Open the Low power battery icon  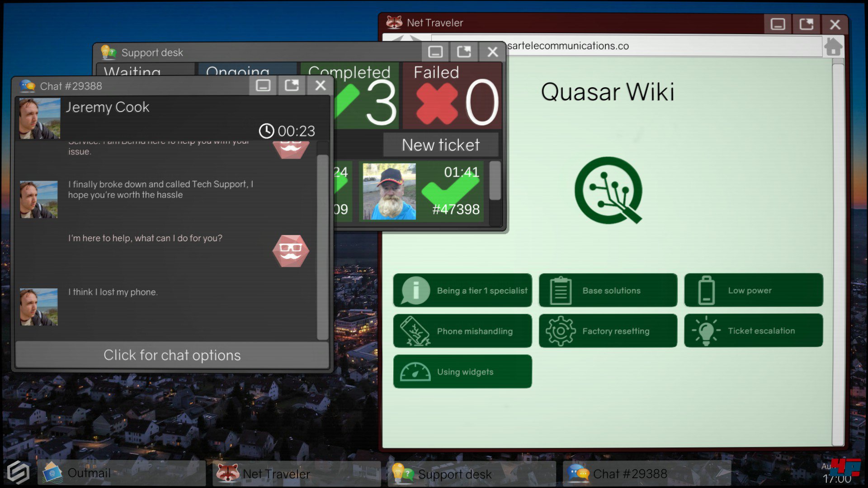(706, 291)
